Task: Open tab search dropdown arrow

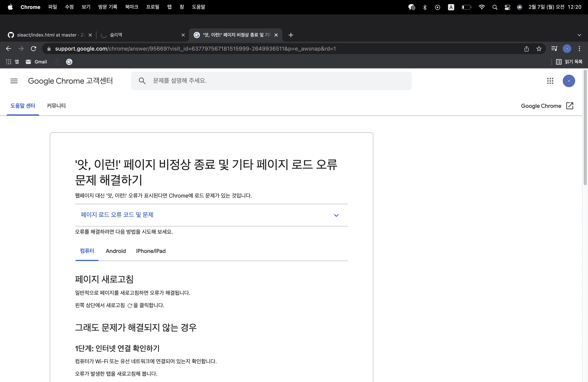Action: click(579, 35)
